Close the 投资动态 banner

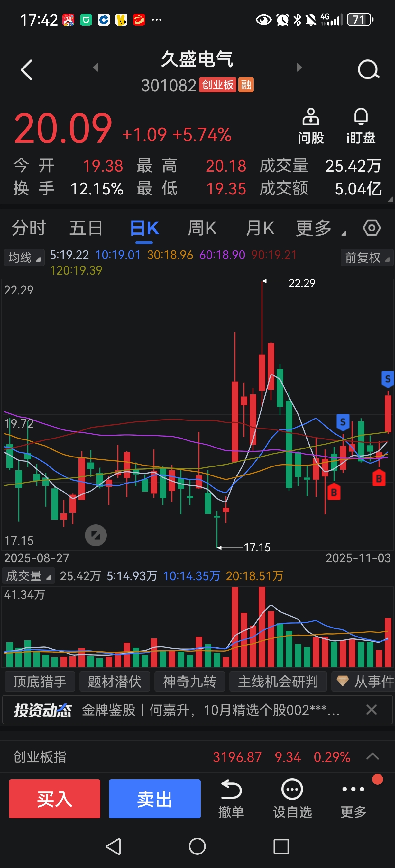[x=372, y=710]
